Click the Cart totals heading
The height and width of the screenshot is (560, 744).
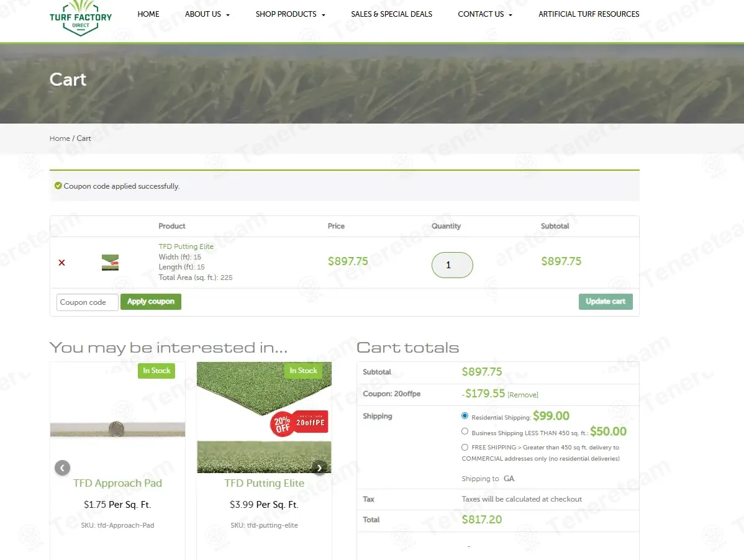(407, 348)
